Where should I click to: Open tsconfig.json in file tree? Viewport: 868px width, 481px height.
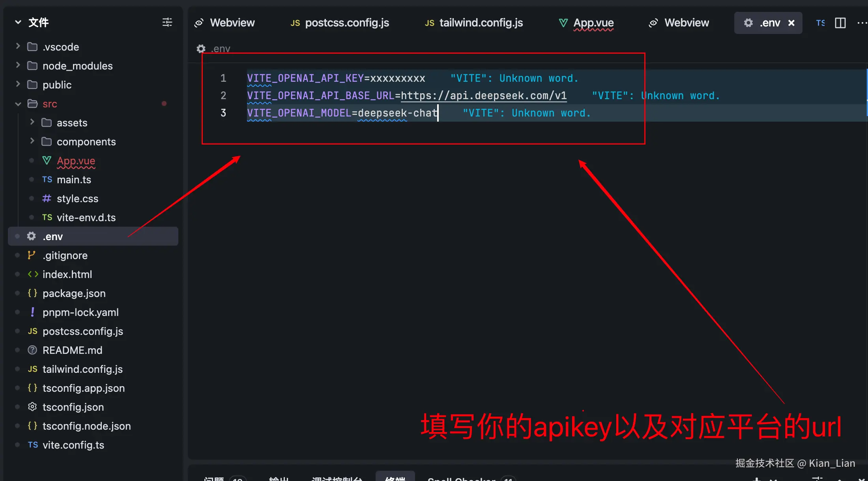73,407
